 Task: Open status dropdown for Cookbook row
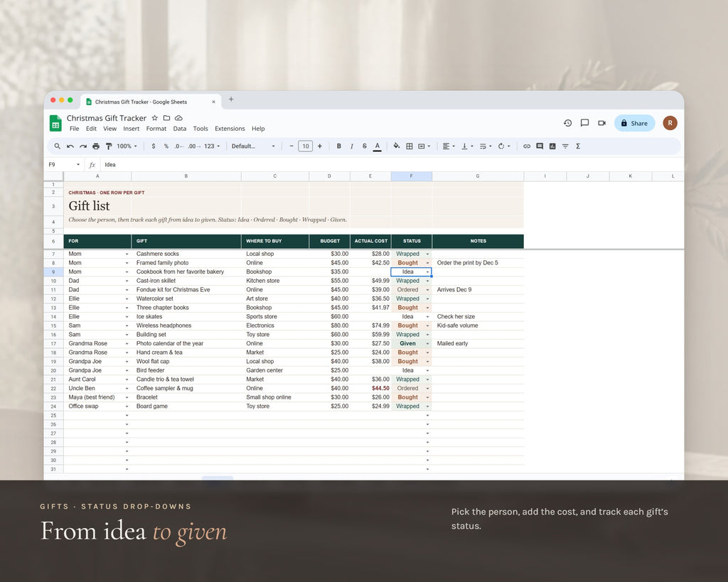point(427,272)
